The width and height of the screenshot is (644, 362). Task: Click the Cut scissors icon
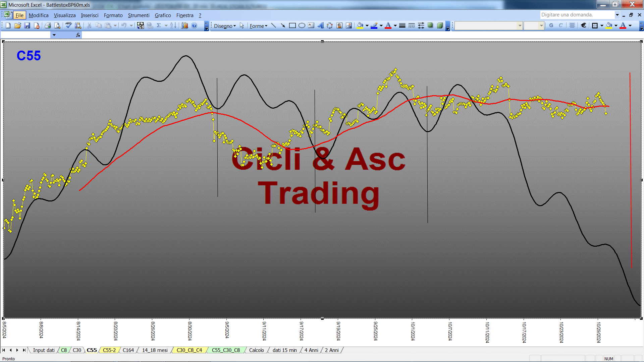tap(89, 25)
